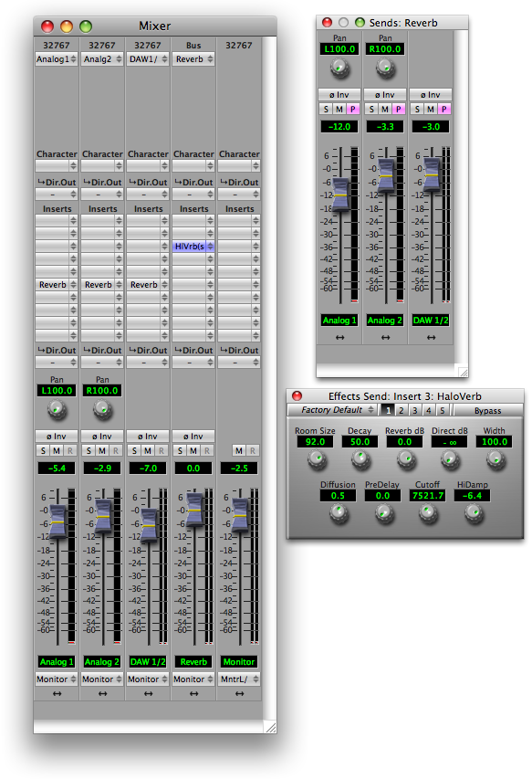Toggle pre-fader P on Analog 1 send
The width and height of the screenshot is (532, 779).
(352, 109)
